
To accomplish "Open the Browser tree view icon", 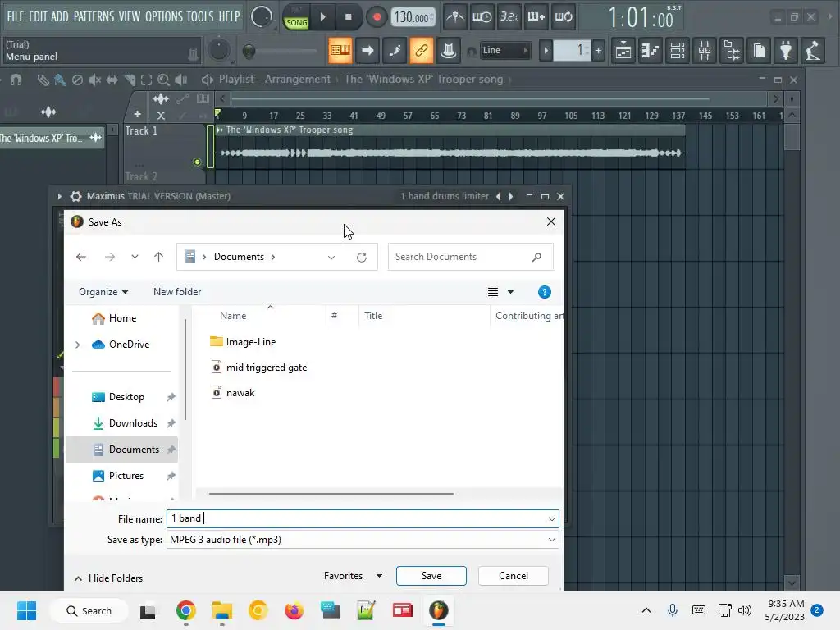I will [x=732, y=50].
